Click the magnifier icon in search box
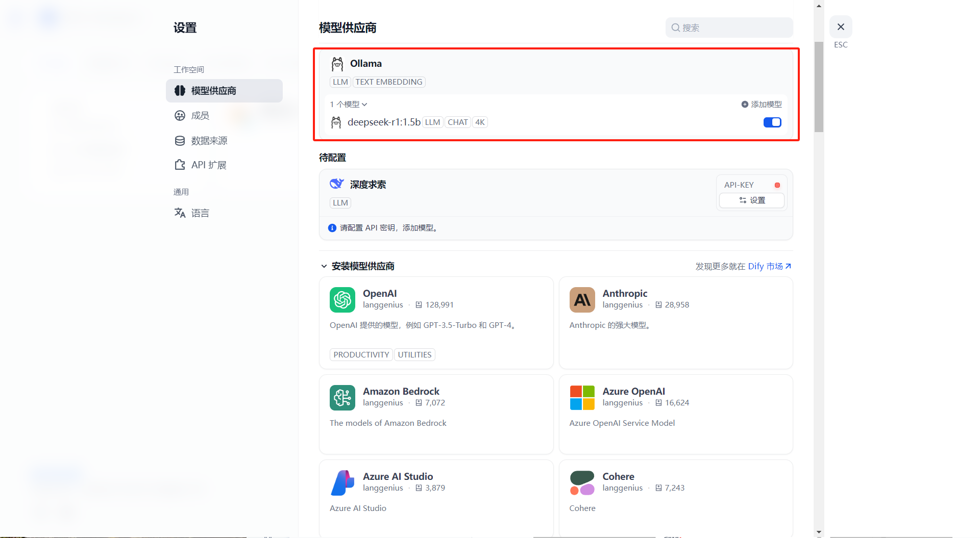The height and width of the screenshot is (538, 980). pos(675,28)
